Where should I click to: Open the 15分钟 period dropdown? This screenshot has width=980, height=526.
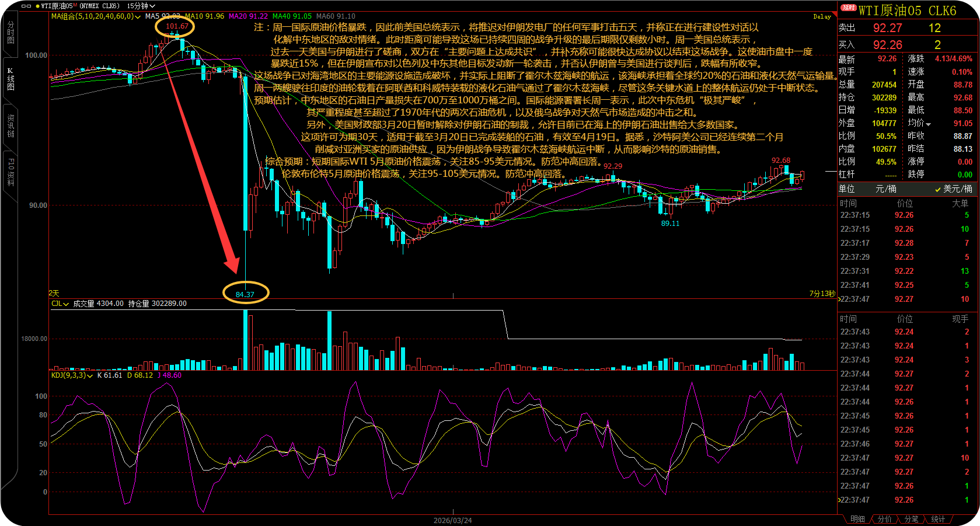pyautogui.click(x=141, y=6)
